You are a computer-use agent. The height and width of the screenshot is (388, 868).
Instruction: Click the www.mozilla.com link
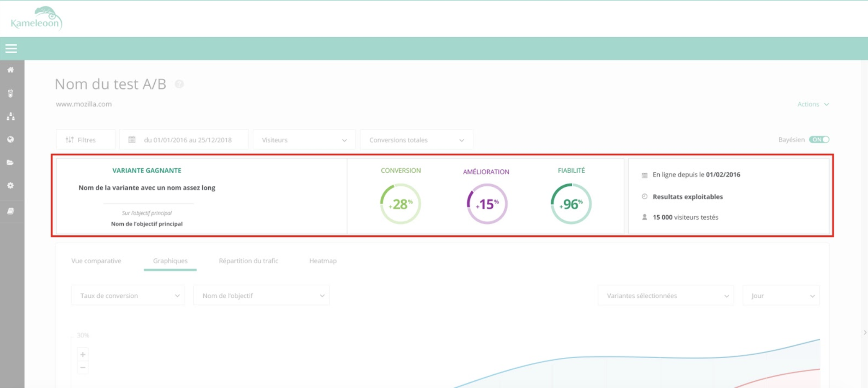tap(84, 104)
